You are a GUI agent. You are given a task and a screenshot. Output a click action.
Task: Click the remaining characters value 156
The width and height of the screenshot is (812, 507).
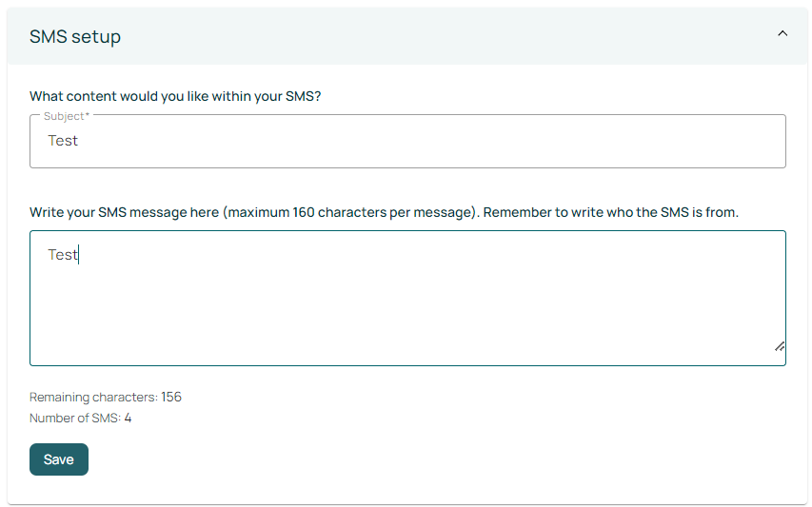coord(171,397)
